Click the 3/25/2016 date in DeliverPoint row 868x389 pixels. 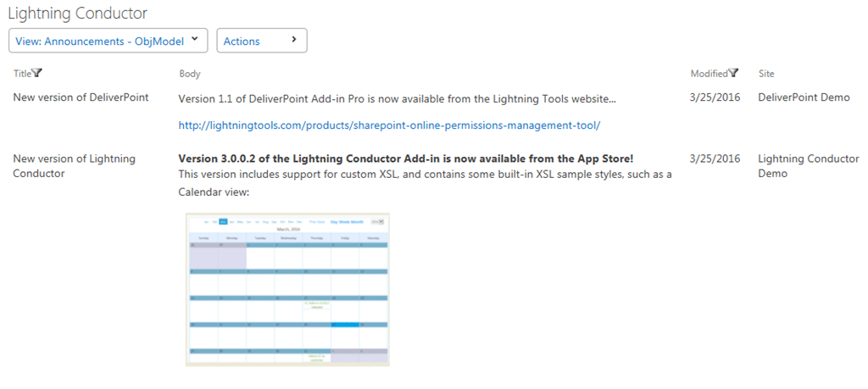tap(715, 97)
